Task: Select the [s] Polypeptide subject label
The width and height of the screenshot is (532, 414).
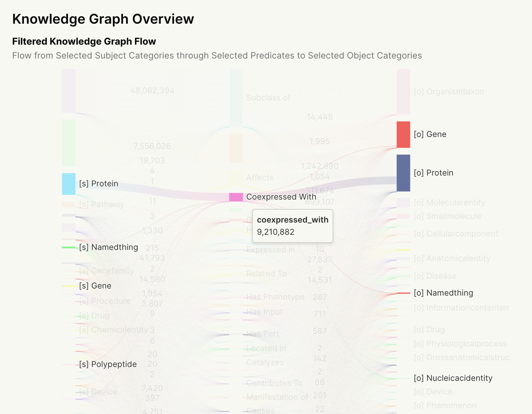Action: [108, 364]
